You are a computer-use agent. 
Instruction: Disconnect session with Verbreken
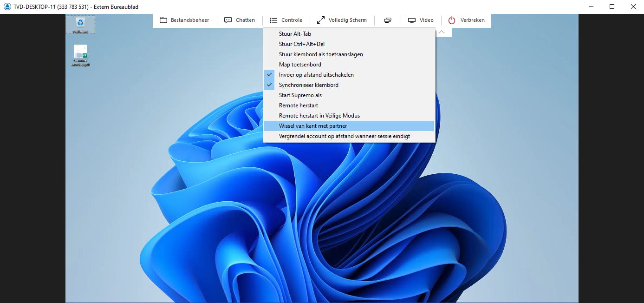click(467, 20)
